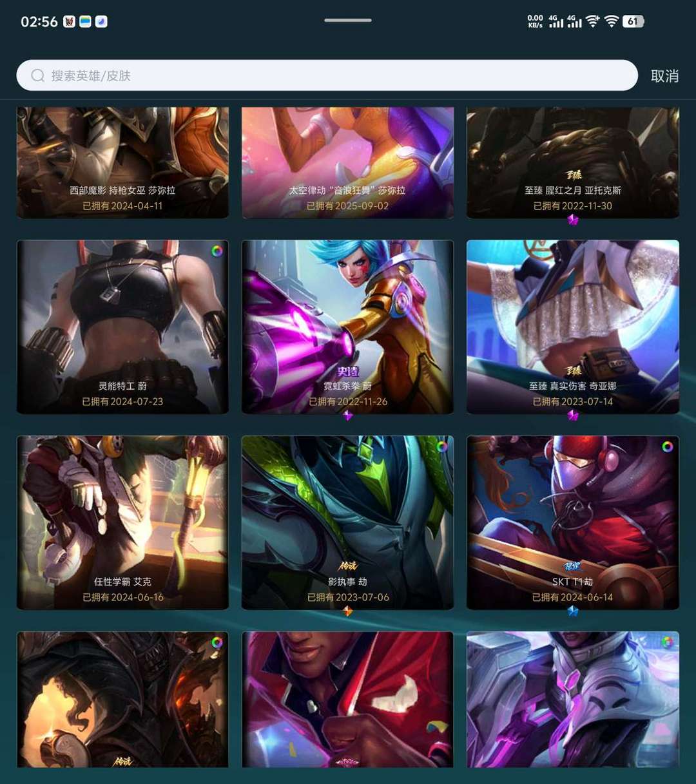The height and width of the screenshot is (784, 696).
Task: Open the 至臻 真实伤害 奇亚娜 skin
Action: [573, 327]
